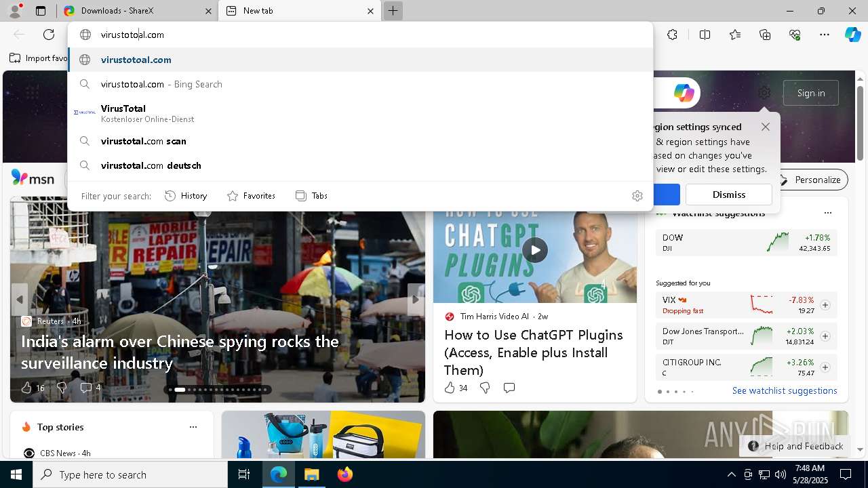868x488 pixels.
Task: Select the highlighted virustotoal.com URL suggestion
Action: [x=360, y=60]
